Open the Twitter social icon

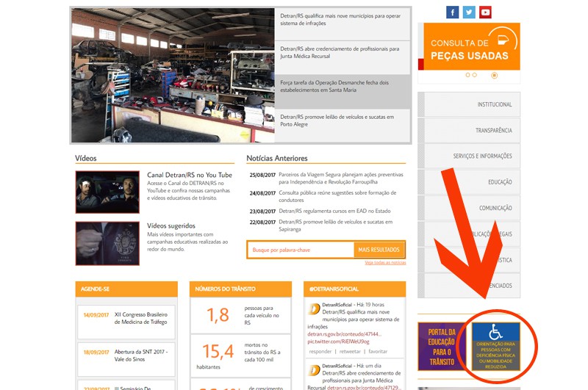[469, 12]
